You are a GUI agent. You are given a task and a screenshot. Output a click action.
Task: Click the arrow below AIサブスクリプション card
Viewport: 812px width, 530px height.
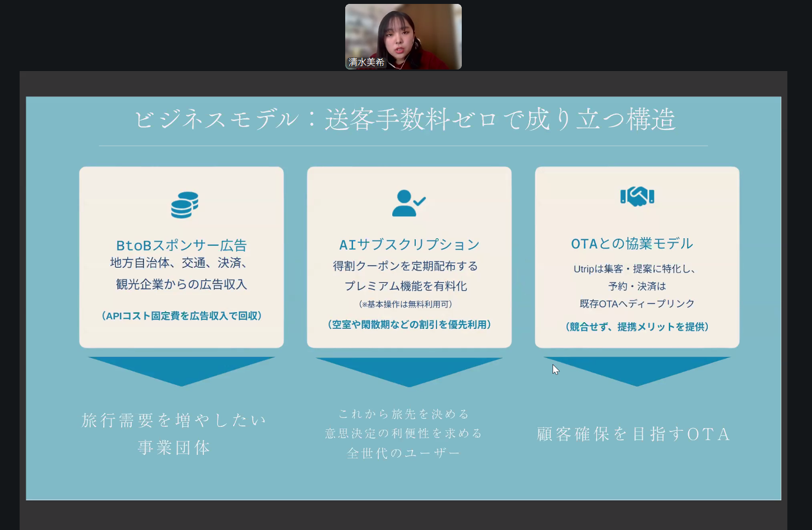point(409,370)
